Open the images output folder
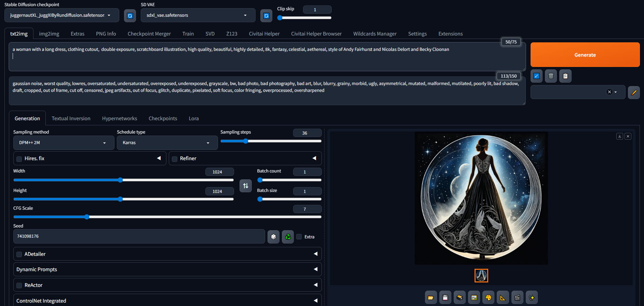644x306 pixels. click(x=430, y=297)
